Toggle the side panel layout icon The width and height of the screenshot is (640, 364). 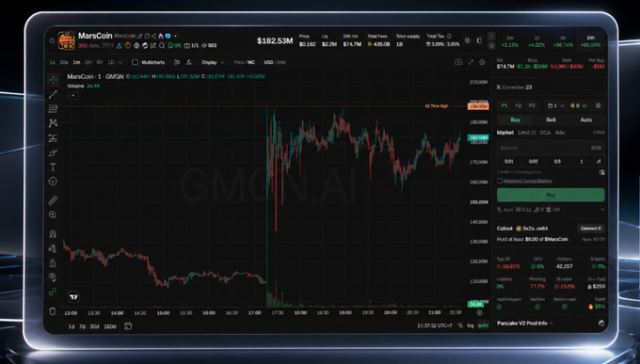click(x=479, y=40)
